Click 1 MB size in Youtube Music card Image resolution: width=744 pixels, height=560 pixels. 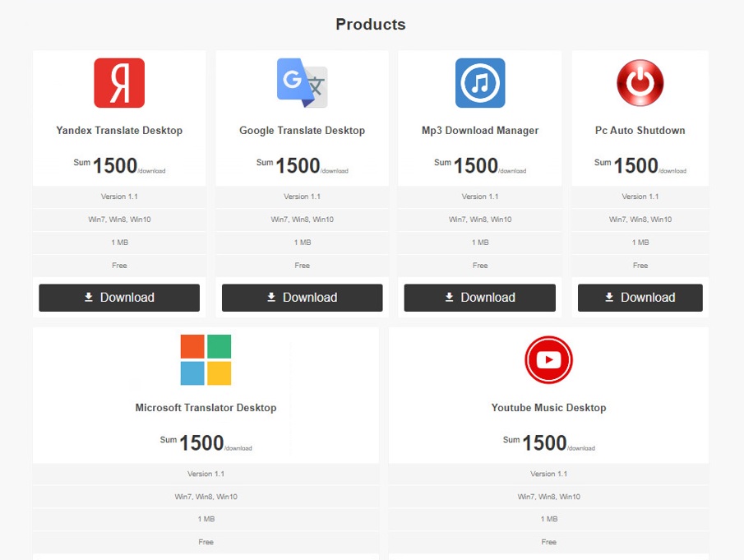pos(548,519)
